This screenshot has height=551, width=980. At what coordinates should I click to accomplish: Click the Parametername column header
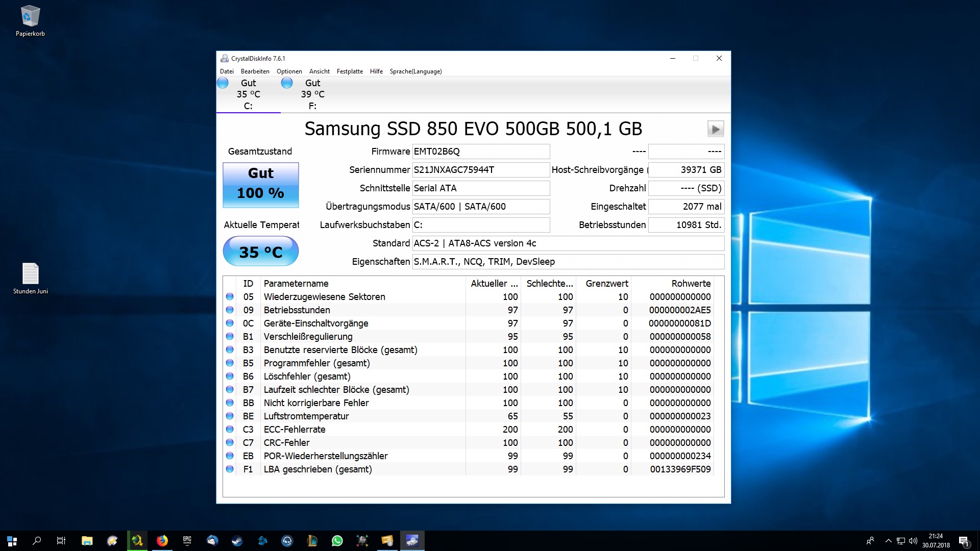pyautogui.click(x=296, y=284)
